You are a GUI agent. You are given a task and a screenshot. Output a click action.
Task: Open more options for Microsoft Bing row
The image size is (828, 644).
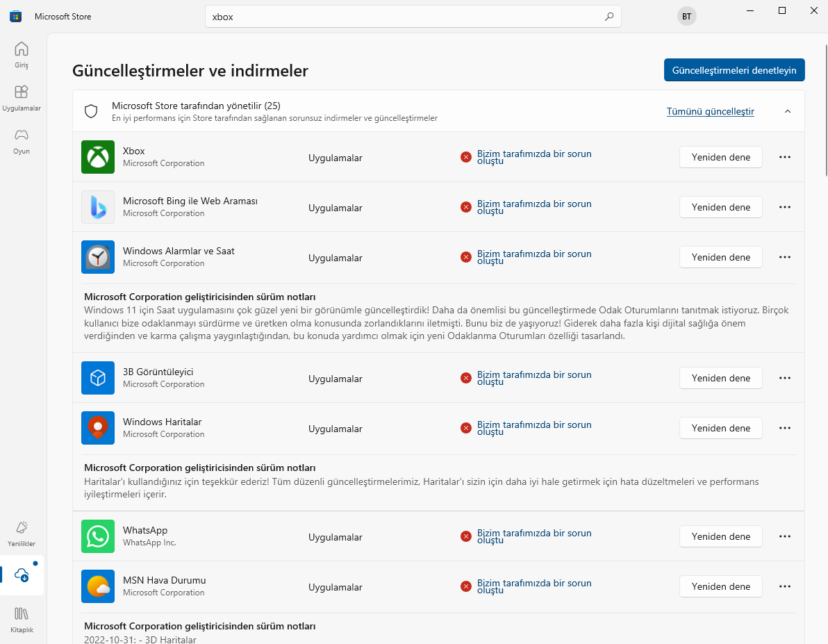pyautogui.click(x=785, y=207)
